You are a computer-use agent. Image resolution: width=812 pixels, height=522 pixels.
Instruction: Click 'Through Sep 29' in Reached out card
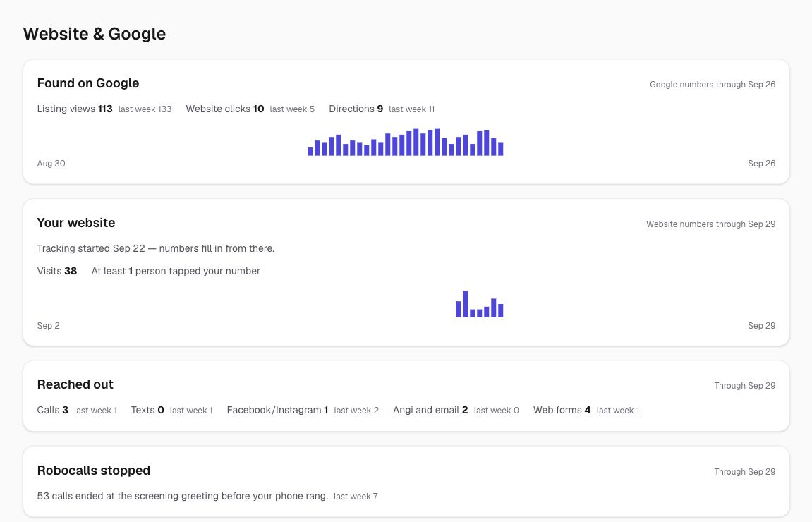745,386
